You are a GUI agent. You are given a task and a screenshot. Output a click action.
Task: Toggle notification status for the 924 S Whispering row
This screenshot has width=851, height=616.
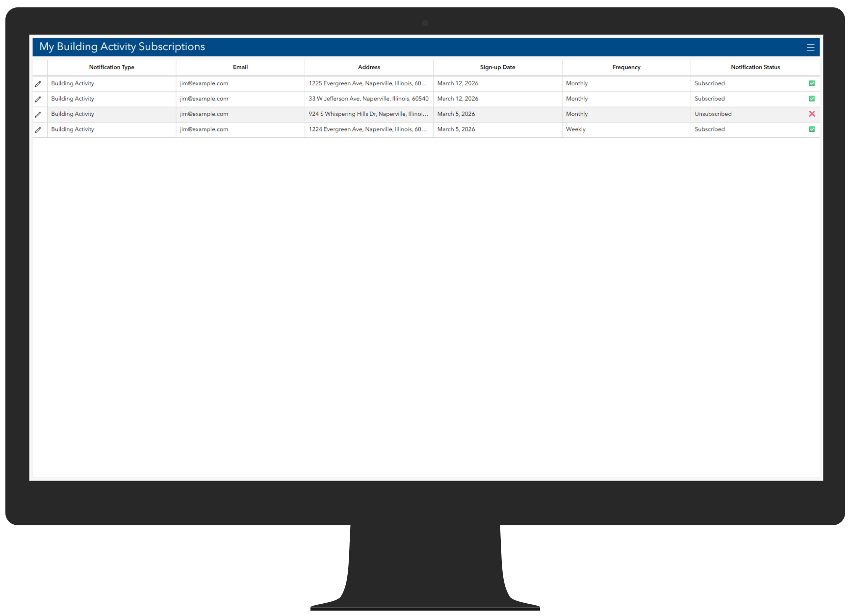coord(812,114)
